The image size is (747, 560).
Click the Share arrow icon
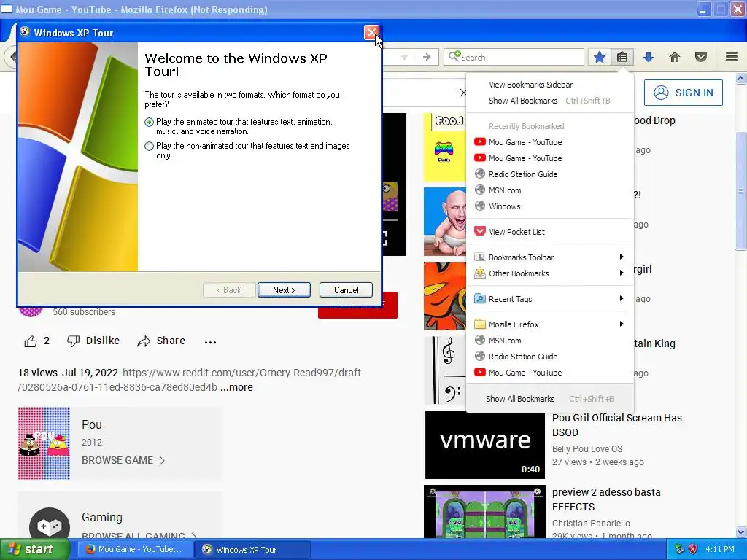144,341
